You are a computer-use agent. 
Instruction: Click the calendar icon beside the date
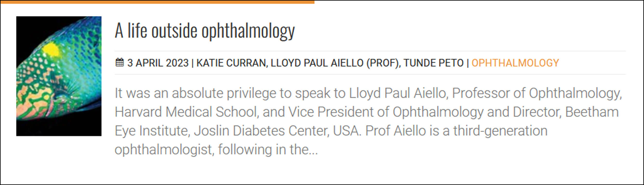coord(119,63)
